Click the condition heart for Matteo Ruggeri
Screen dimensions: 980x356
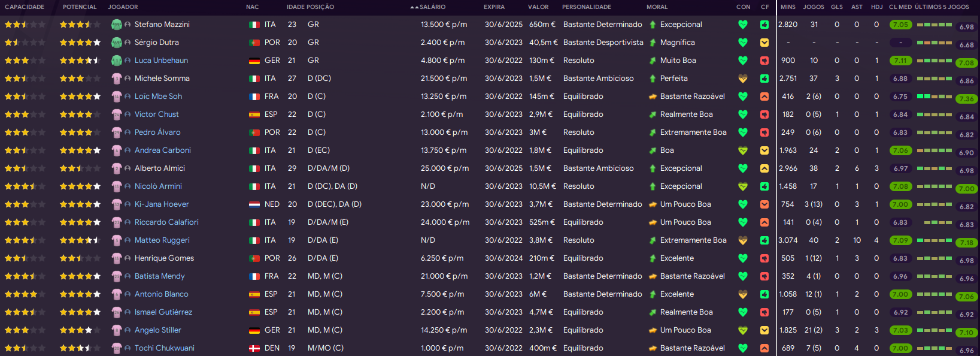click(743, 240)
